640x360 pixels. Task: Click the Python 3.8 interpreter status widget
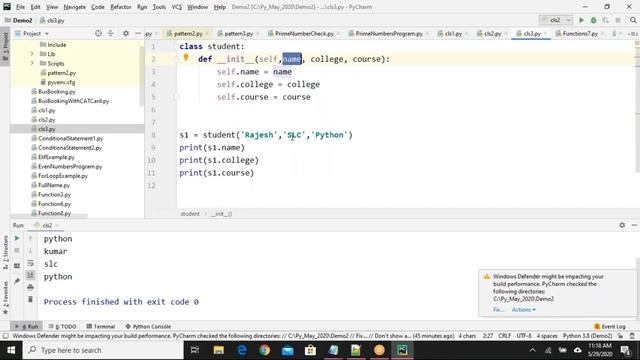[587, 336]
